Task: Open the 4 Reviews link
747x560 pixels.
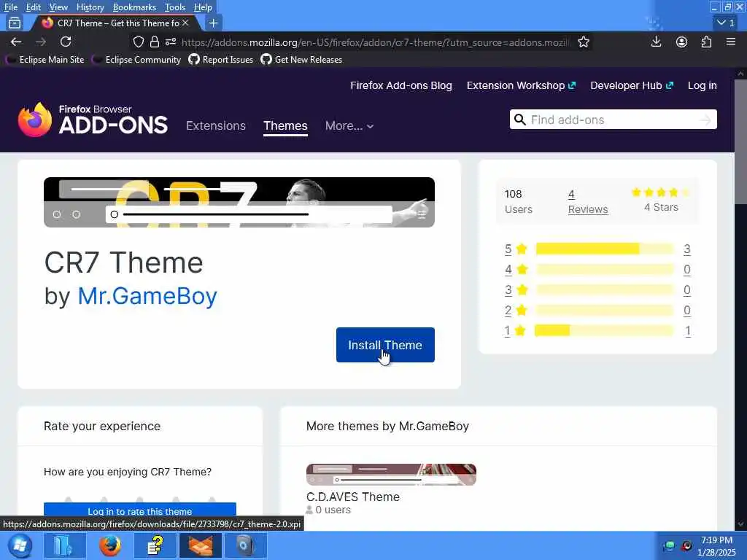Action: click(x=588, y=202)
